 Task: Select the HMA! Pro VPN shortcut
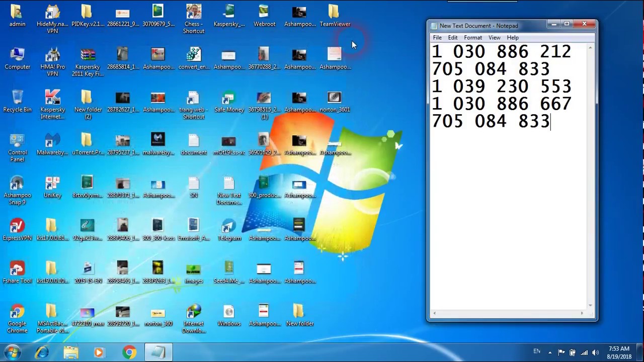pyautogui.click(x=52, y=62)
